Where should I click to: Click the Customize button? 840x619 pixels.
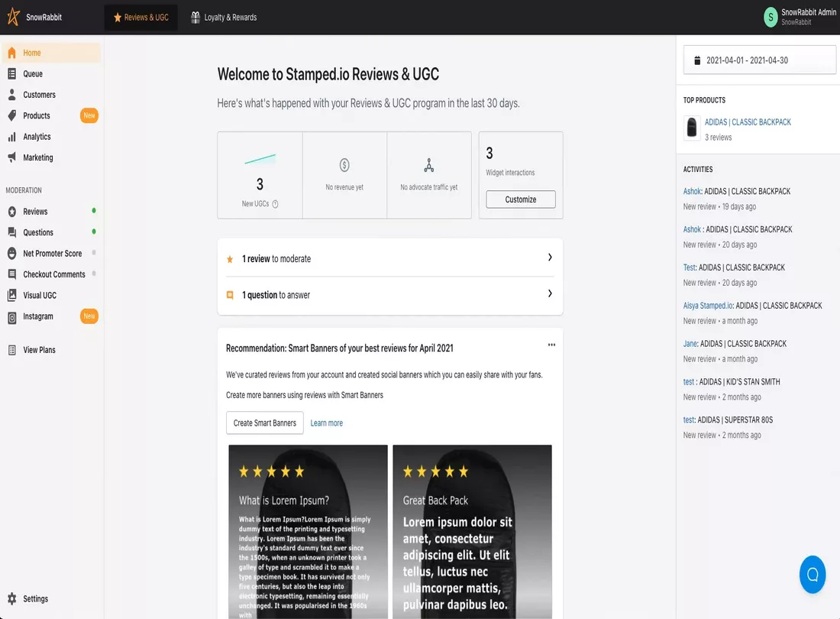tap(520, 199)
